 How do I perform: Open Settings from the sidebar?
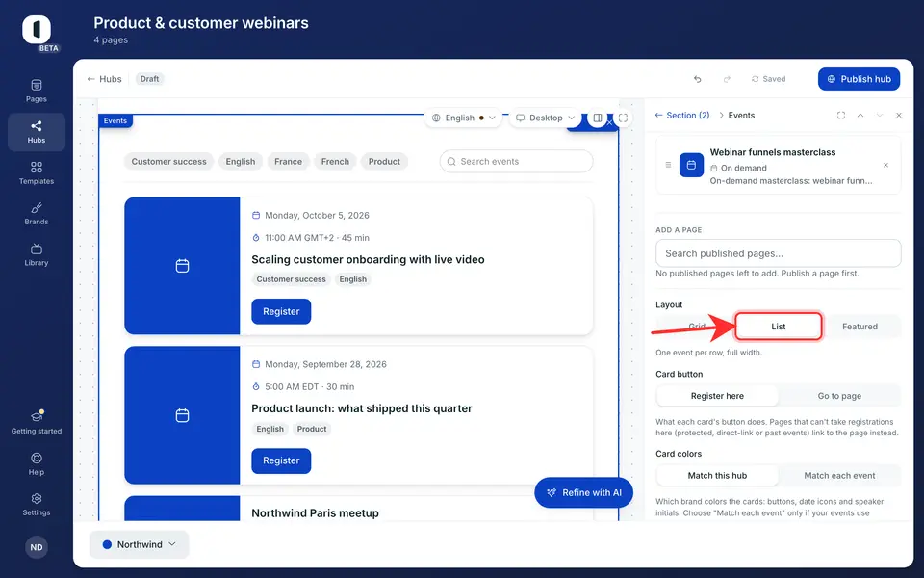36,504
